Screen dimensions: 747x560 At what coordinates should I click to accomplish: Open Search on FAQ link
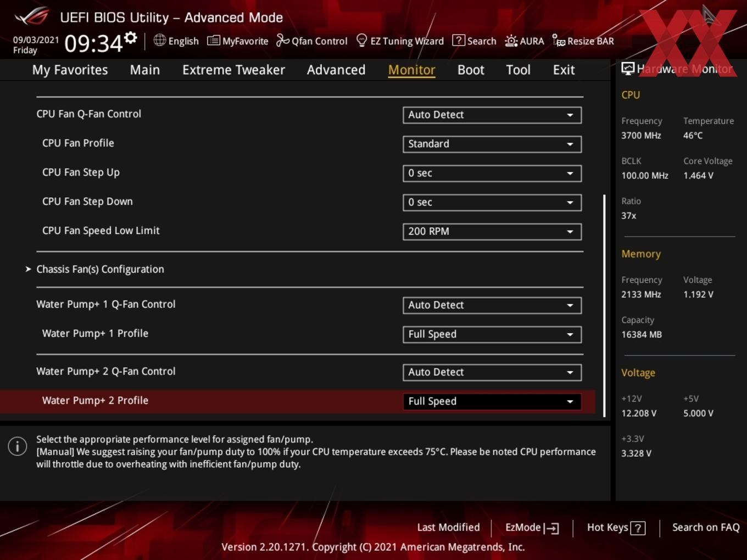tap(706, 527)
